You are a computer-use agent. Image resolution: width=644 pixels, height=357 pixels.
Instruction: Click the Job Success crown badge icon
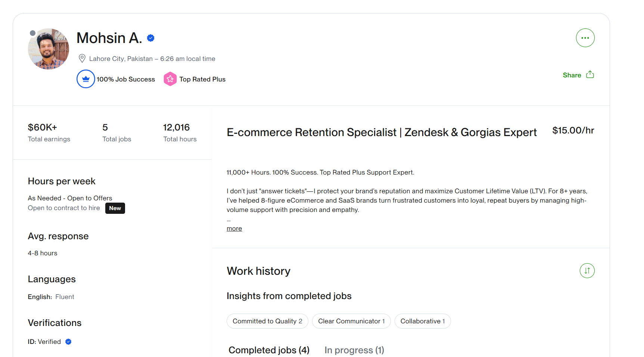[x=86, y=79]
